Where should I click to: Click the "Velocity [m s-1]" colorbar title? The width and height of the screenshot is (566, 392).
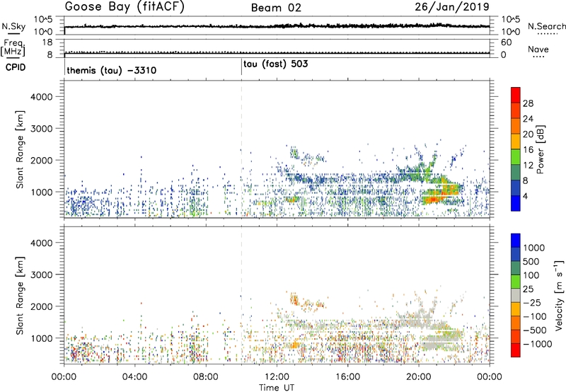tap(559, 295)
